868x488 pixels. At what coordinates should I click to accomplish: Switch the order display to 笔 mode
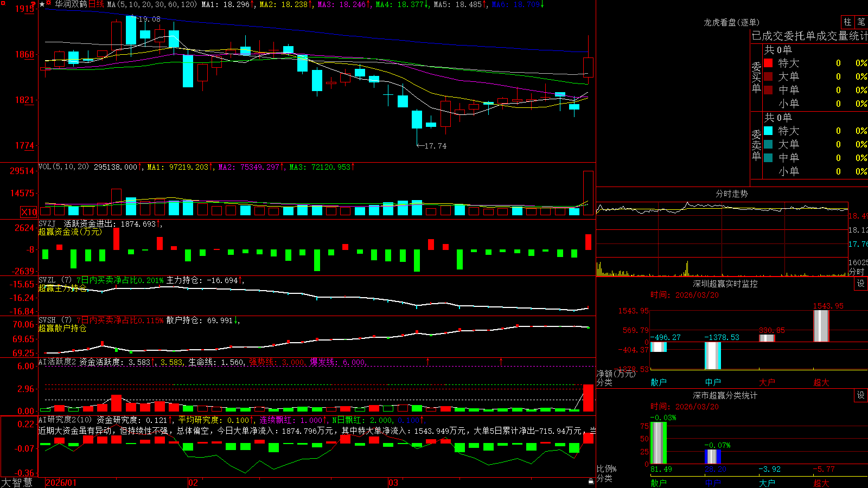(861, 22)
